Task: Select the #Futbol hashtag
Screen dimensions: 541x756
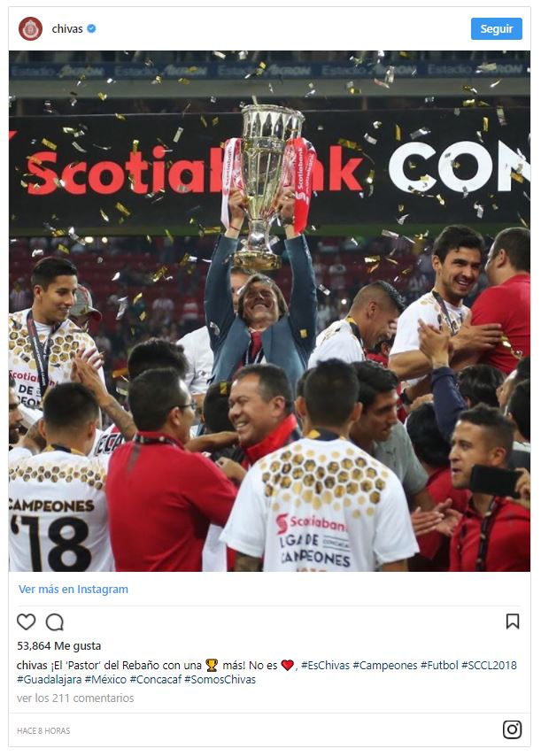Action: [439, 666]
